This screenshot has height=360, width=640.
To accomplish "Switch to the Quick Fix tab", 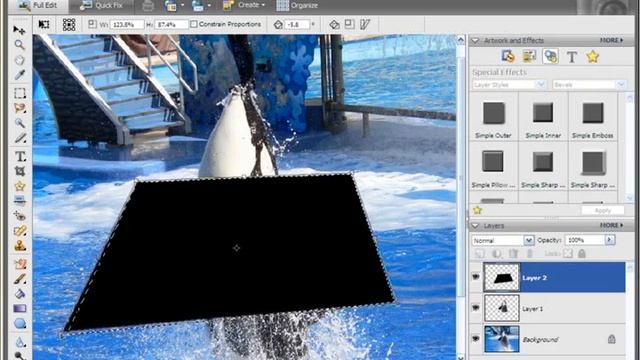I will [x=101, y=5].
